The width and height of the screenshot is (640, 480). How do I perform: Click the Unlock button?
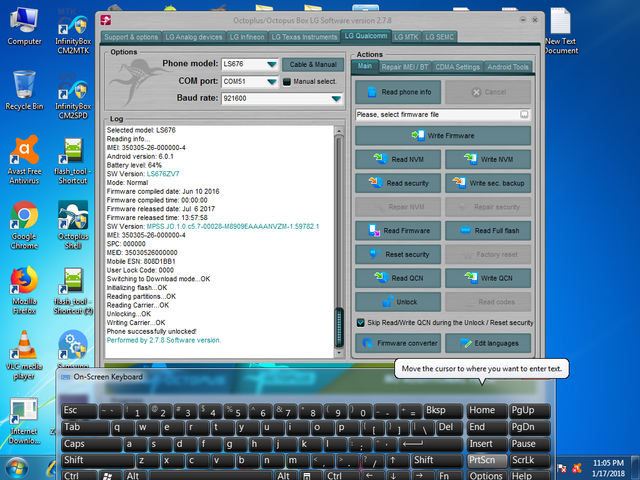[x=398, y=302]
